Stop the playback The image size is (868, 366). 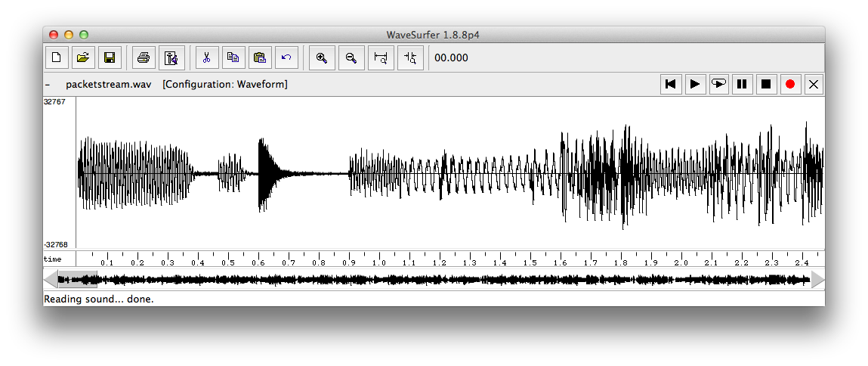pos(766,84)
